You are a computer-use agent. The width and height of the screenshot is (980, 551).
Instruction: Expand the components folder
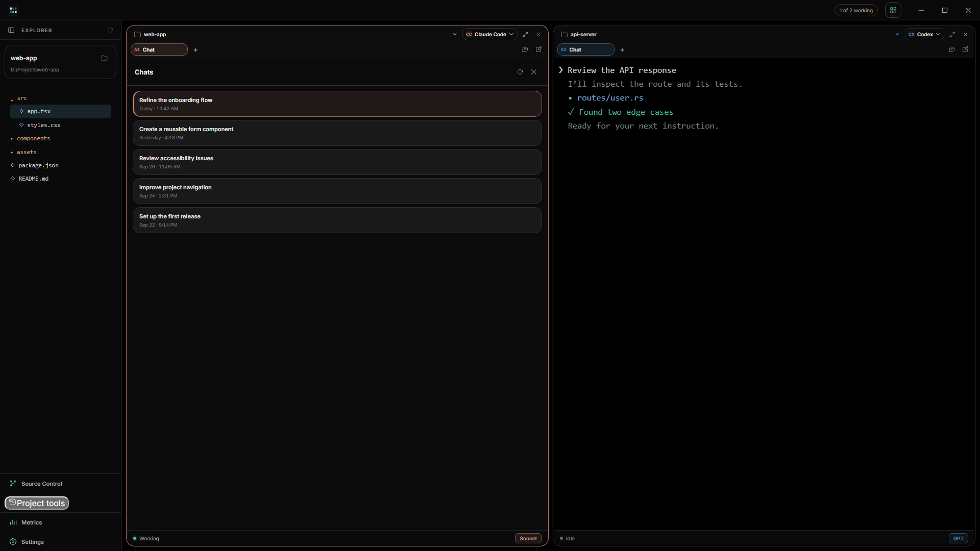click(x=30, y=138)
